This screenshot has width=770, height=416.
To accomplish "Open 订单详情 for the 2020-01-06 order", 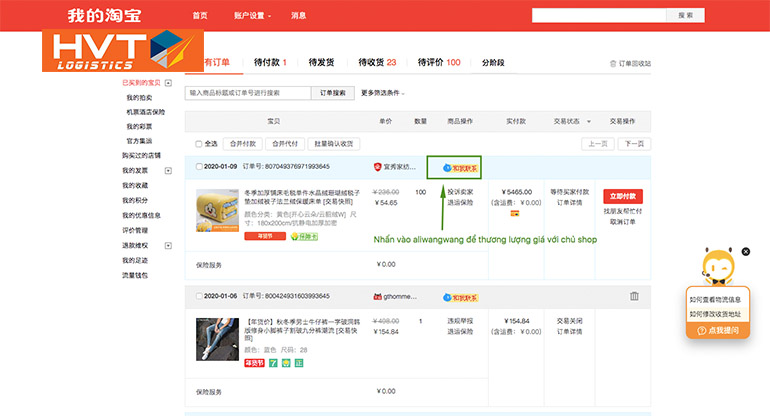I will tap(569, 332).
